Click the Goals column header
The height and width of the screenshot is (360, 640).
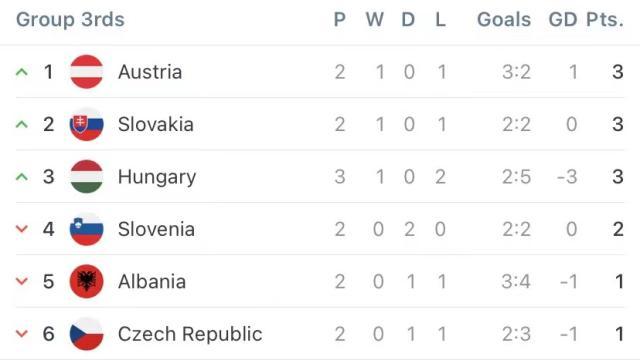point(504,20)
